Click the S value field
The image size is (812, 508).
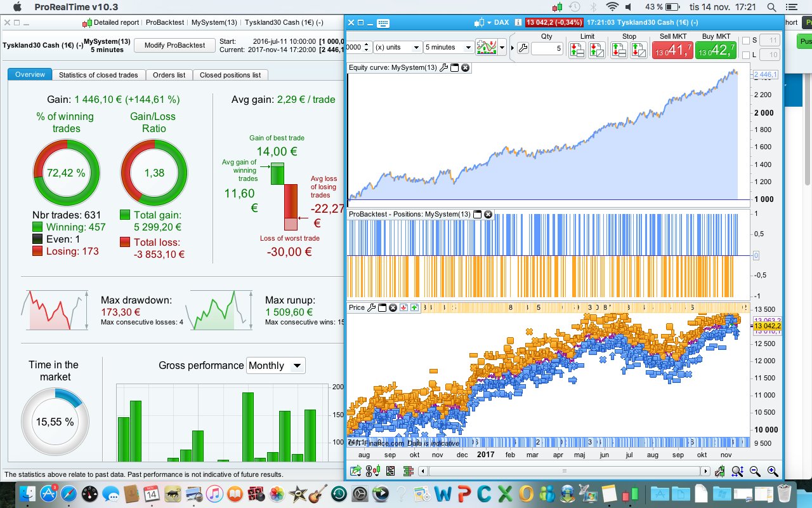tap(769, 41)
